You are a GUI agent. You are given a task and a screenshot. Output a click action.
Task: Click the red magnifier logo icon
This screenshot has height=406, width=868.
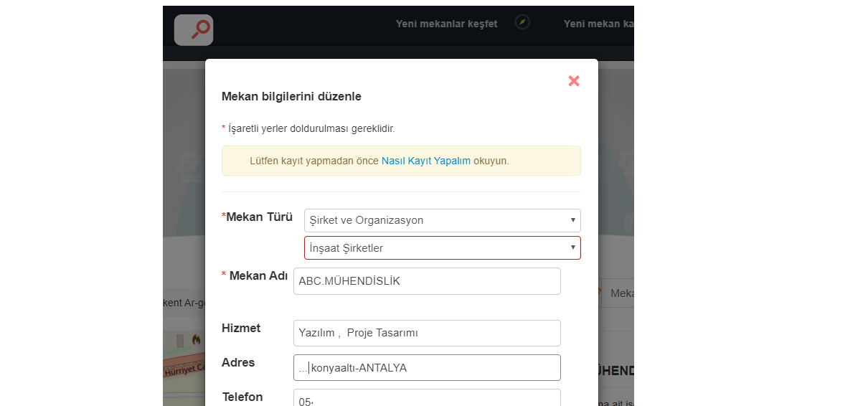click(x=194, y=29)
